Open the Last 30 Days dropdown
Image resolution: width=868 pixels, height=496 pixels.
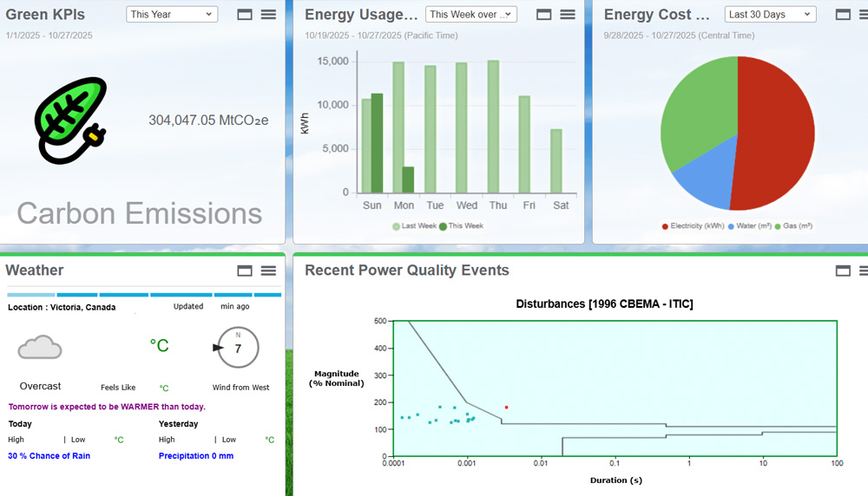click(770, 15)
